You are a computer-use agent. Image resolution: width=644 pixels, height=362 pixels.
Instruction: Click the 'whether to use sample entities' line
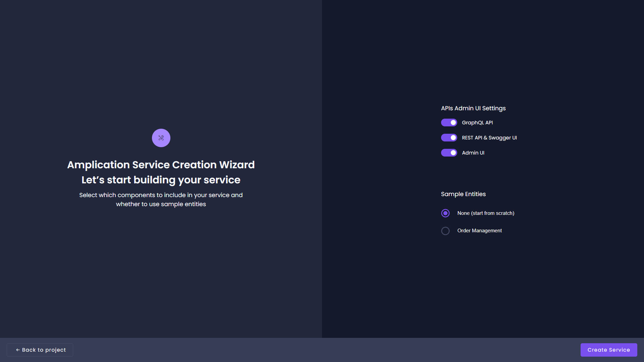(x=161, y=204)
